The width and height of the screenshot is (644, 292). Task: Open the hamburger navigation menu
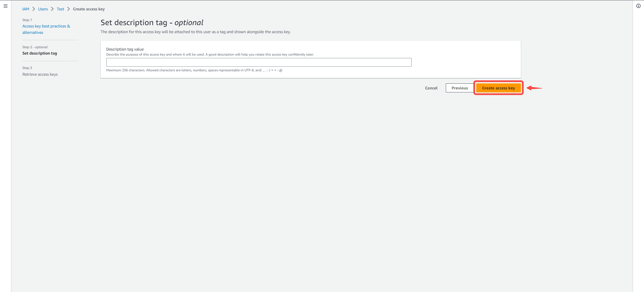pyautogui.click(x=5, y=6)
